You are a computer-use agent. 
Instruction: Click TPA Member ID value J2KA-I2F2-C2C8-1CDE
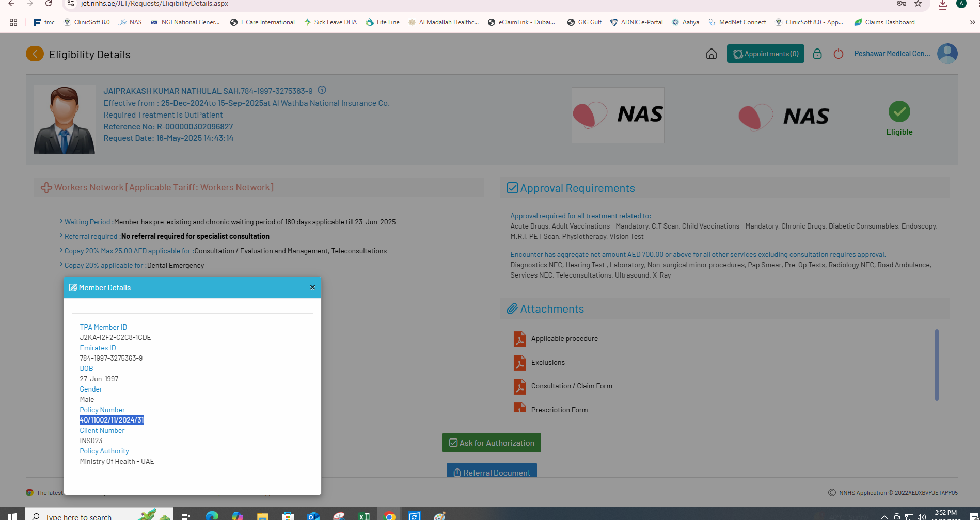click(x=115, y=337)
